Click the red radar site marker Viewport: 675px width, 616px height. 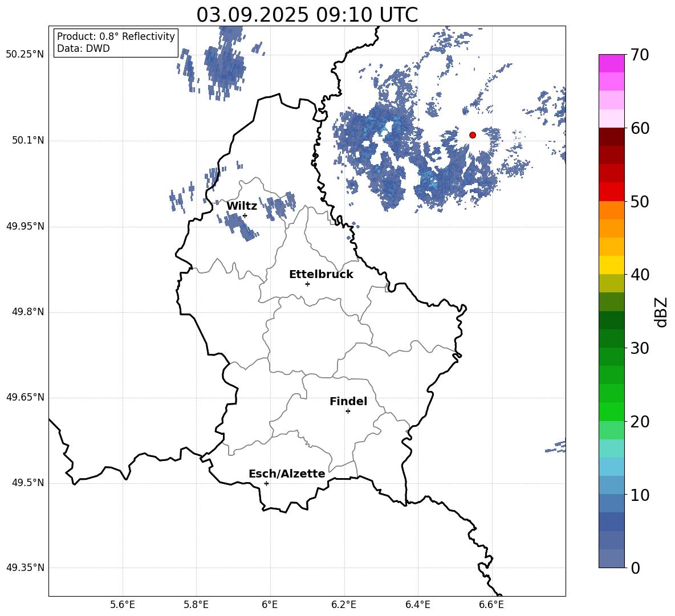point(473,135)
